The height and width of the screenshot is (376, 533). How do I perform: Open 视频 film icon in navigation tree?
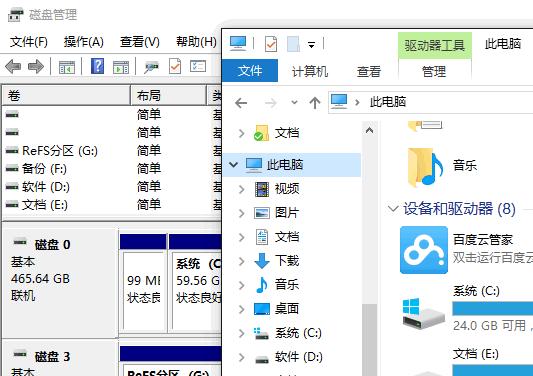point(262,189)
